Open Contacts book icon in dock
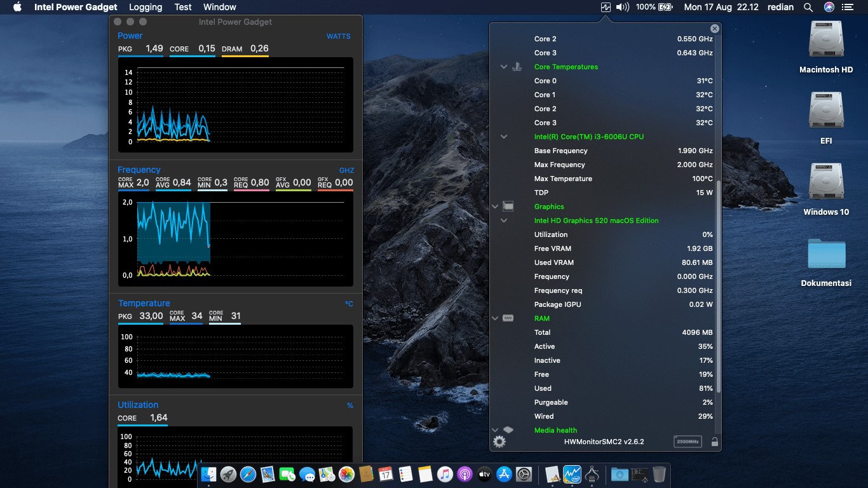868x488 pixels. point(366,474)
